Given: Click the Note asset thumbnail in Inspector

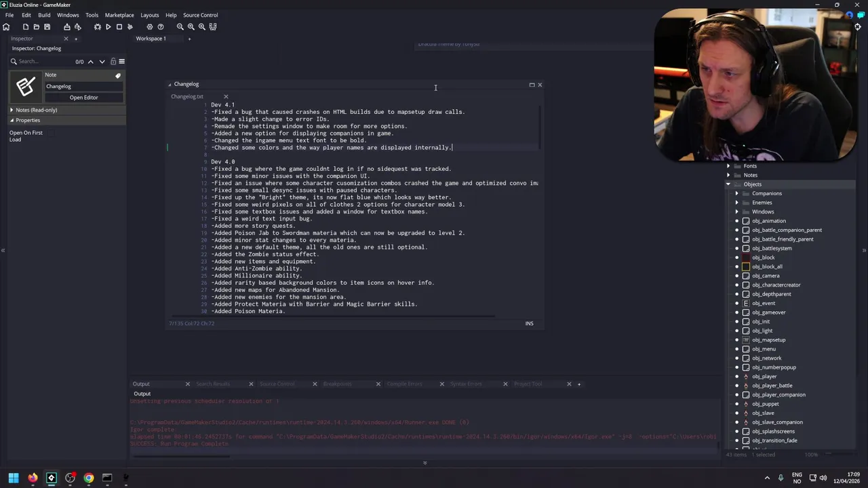Looking at the screenshot, I should pos(26,86).
